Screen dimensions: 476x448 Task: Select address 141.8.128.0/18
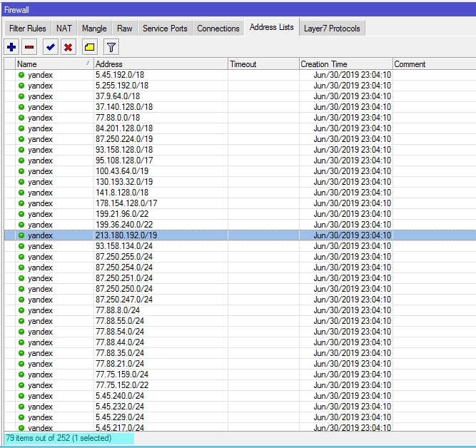122,193
